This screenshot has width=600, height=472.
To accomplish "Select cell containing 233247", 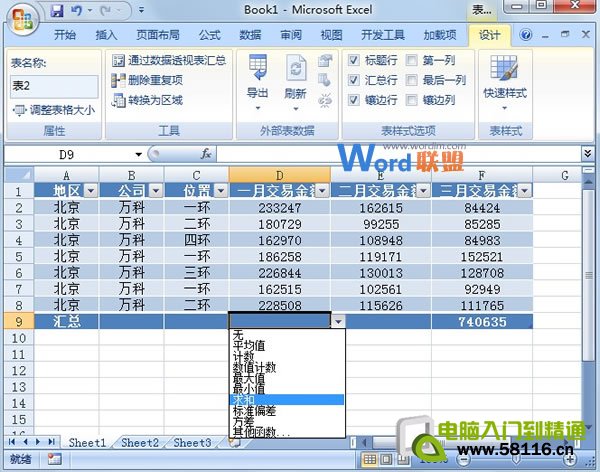I will pos(279,208).
